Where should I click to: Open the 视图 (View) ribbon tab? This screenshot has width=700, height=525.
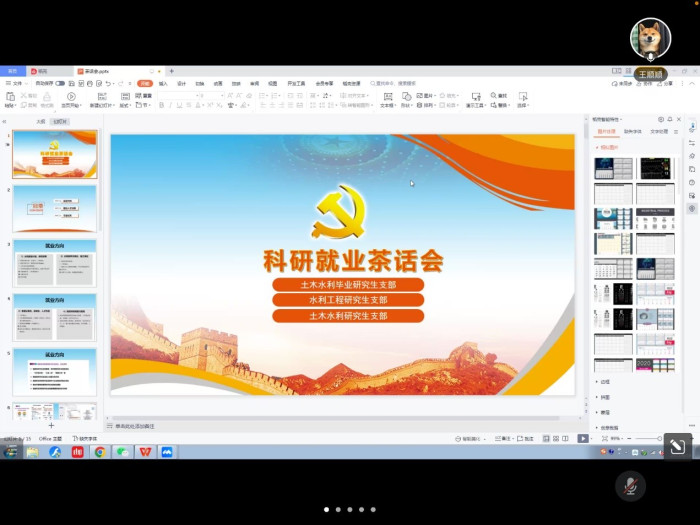(x=273, y=83)
